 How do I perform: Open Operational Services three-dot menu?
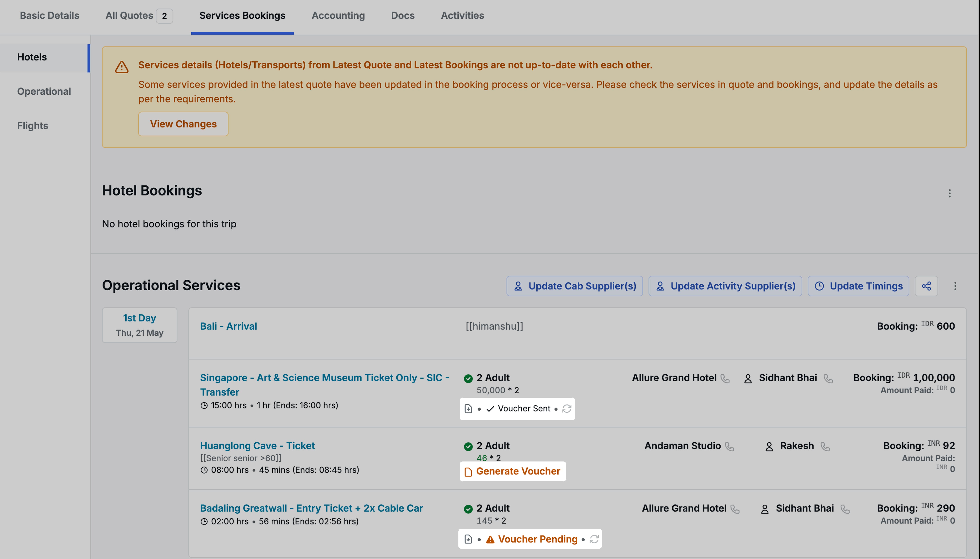[x=955, y=286]
